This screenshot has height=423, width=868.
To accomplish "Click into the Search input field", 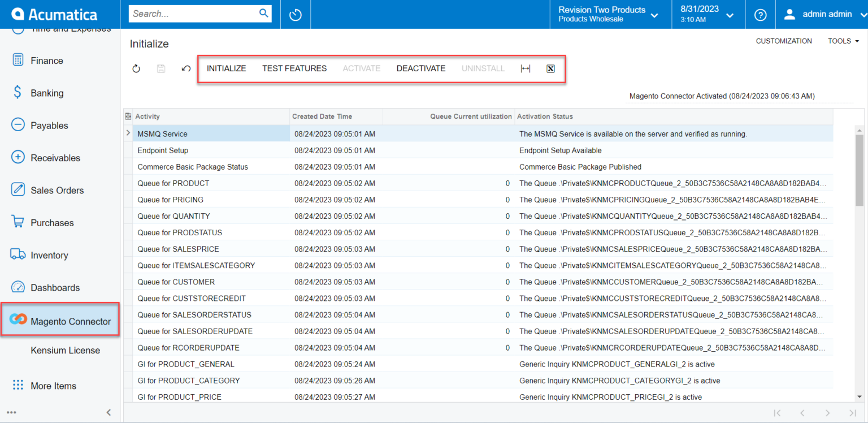I will [x=193, y=14].
